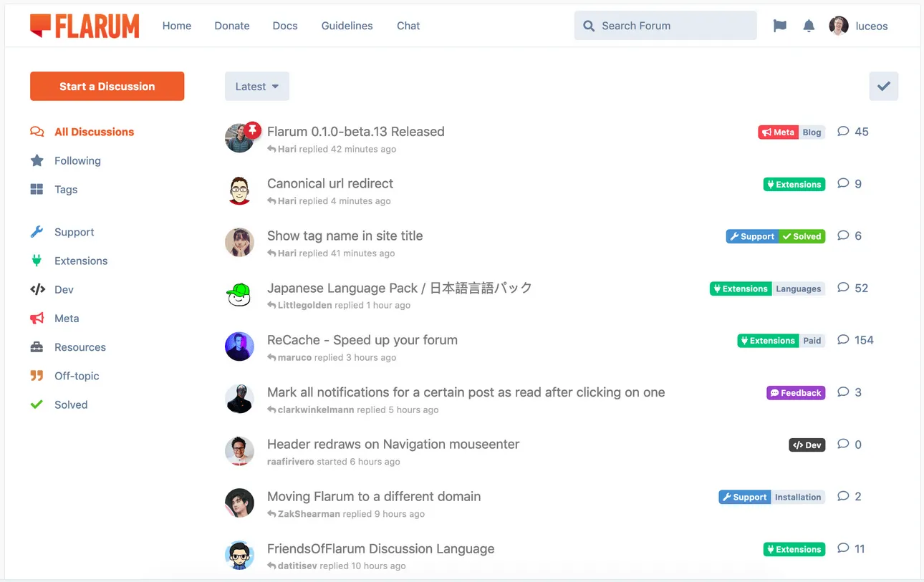Click the Paid tag on ReCache
Viewport: 924px width, 582px height.
click(812, 341)
